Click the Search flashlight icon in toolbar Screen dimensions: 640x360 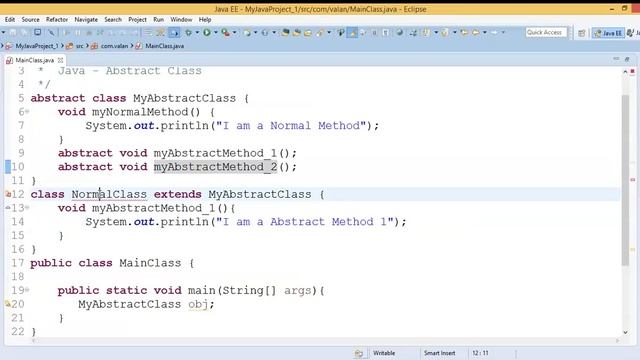coord(320,32)
